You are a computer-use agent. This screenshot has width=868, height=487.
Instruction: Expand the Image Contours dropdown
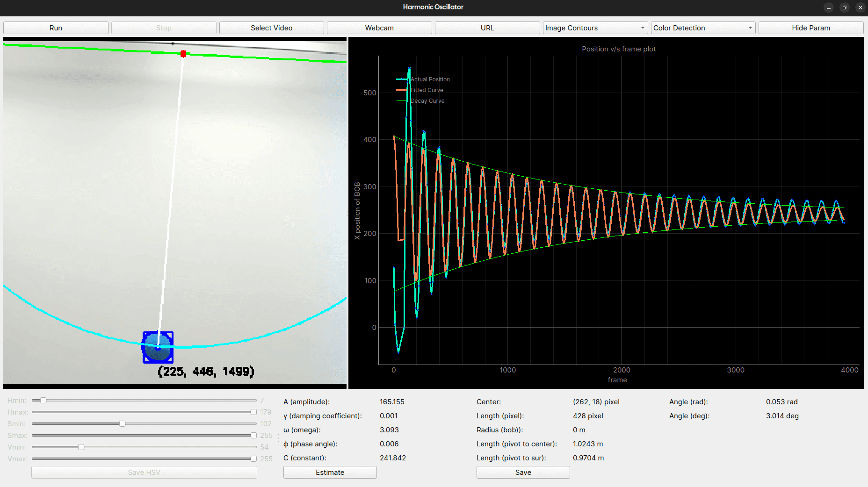click(595, 28)
